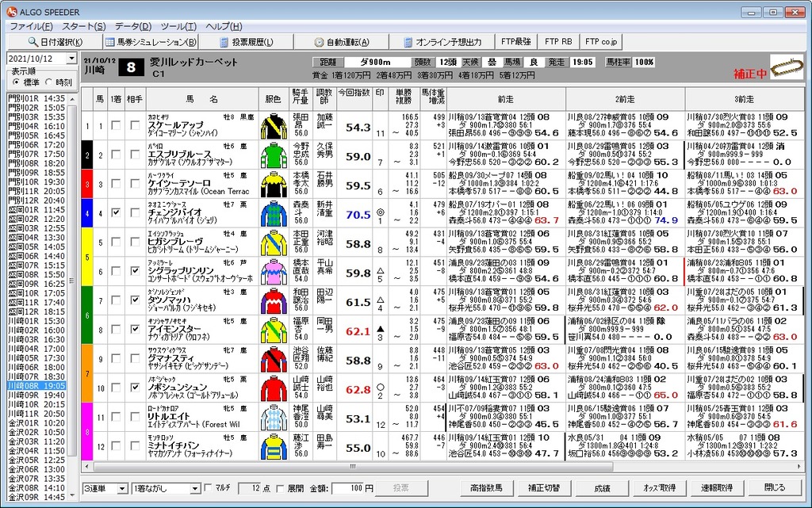
Task: Click the jockey silks icon for タツノマッハ
Action: click(274, 302)
